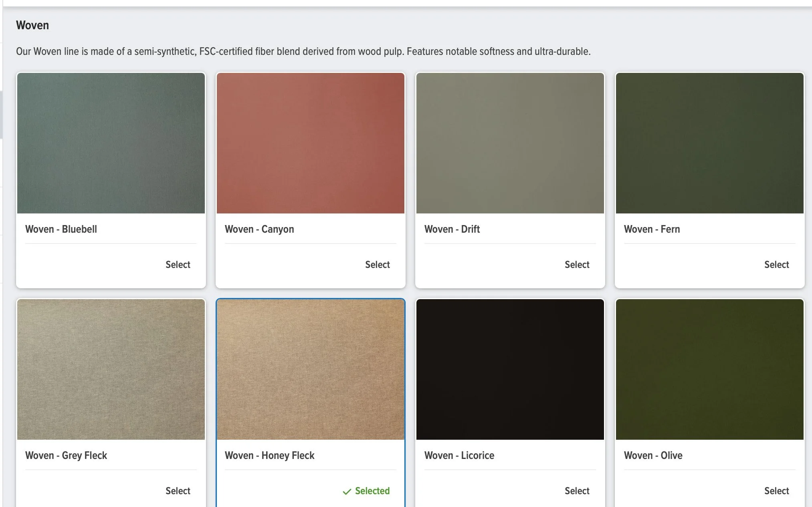812x507 pixels.
Task: Click the Woven - Honey Fleck title text
Action: click(x=269, y=455)
